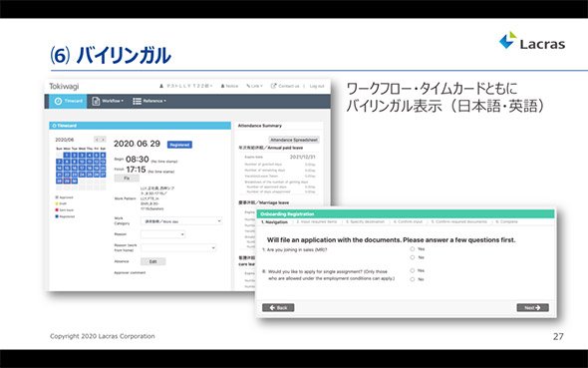Screen dimensions: 588x368
Task: Open the Workflow menu
Action: tap(108, 101)
